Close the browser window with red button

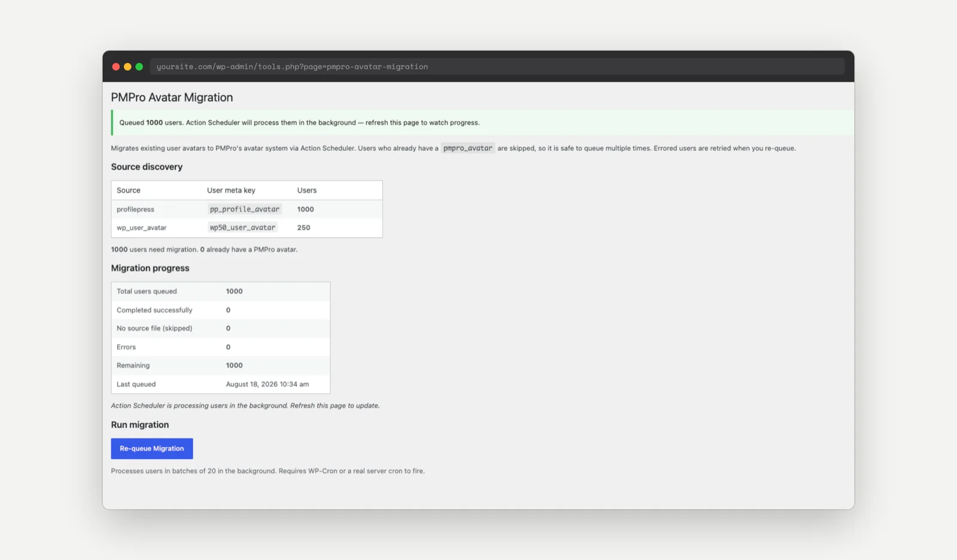(116, 67)
